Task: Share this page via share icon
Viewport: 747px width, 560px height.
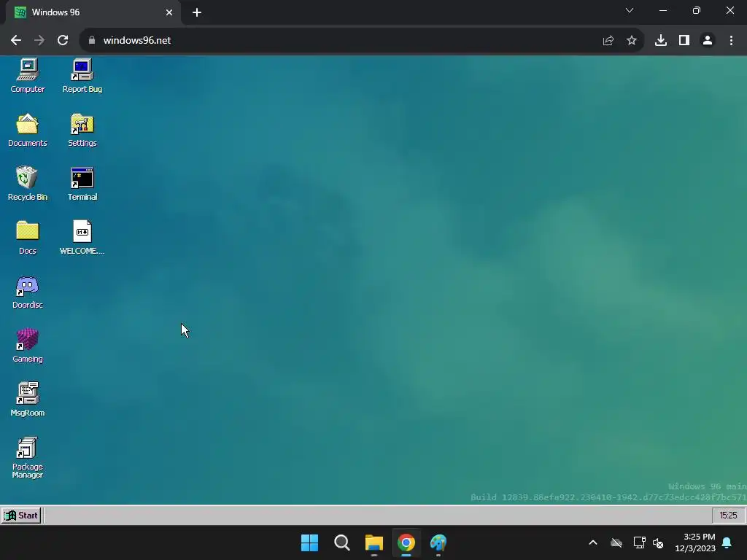Action: point(608,41)
